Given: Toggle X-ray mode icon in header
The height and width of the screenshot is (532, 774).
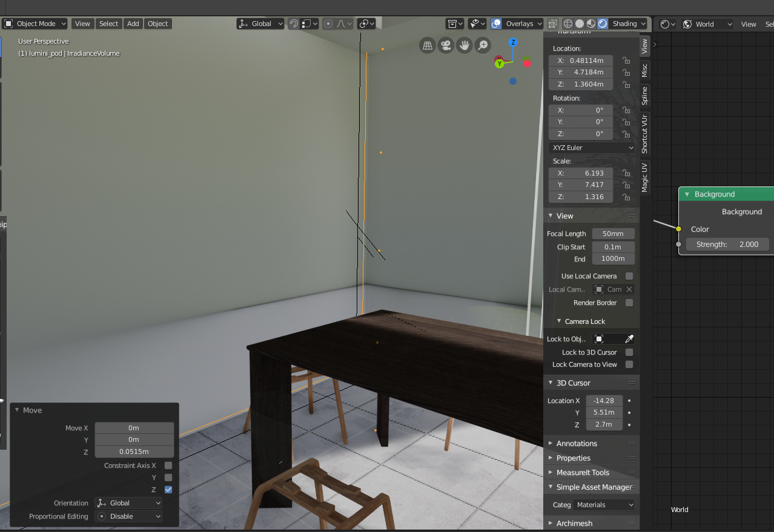Looking at the screenshot, I should point(552,24).
